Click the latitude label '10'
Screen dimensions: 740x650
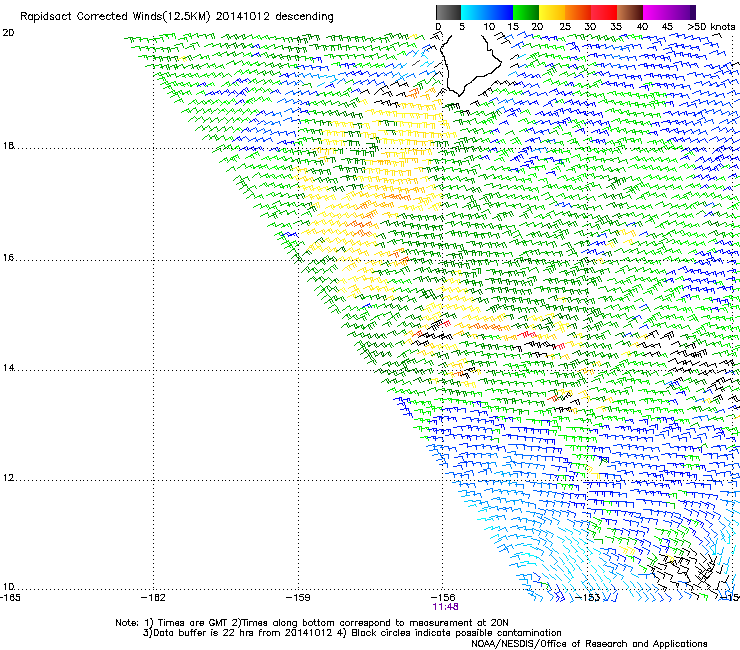(x=8, y=587)
